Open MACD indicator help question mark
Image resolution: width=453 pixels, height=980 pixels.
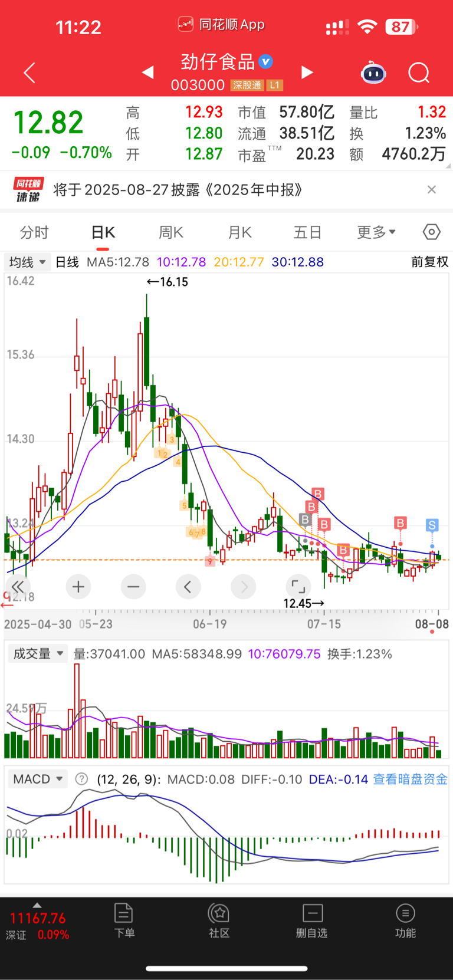pyautogui.click(x=82, y=779)
